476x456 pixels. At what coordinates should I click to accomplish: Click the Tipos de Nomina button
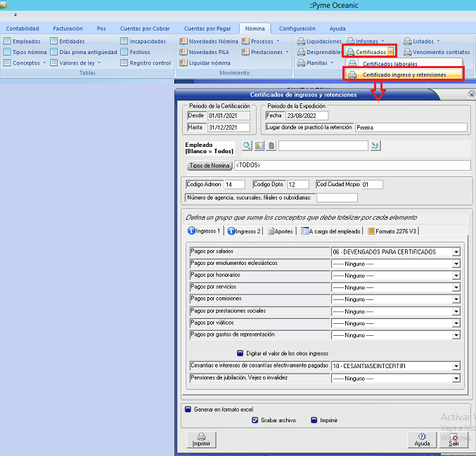210,166
